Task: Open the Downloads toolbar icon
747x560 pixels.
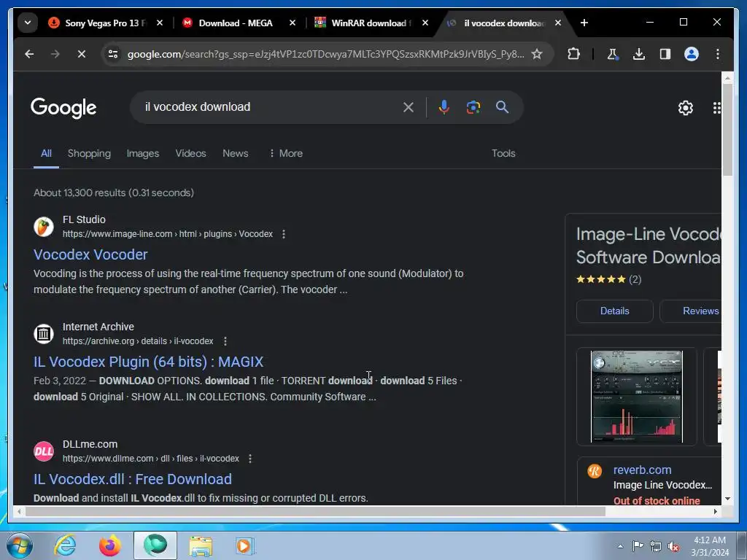Action: [x=639, y=54]
